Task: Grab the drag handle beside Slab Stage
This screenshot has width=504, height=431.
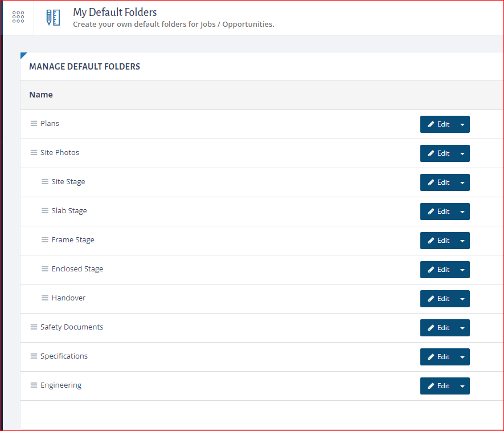Action: pyautogui.click(x=45, y=211)
